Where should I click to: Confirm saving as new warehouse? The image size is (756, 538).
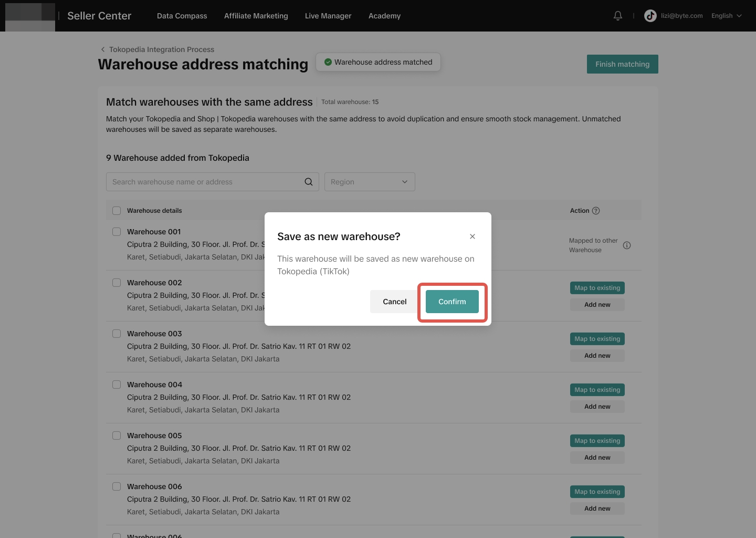pos(452,302)
